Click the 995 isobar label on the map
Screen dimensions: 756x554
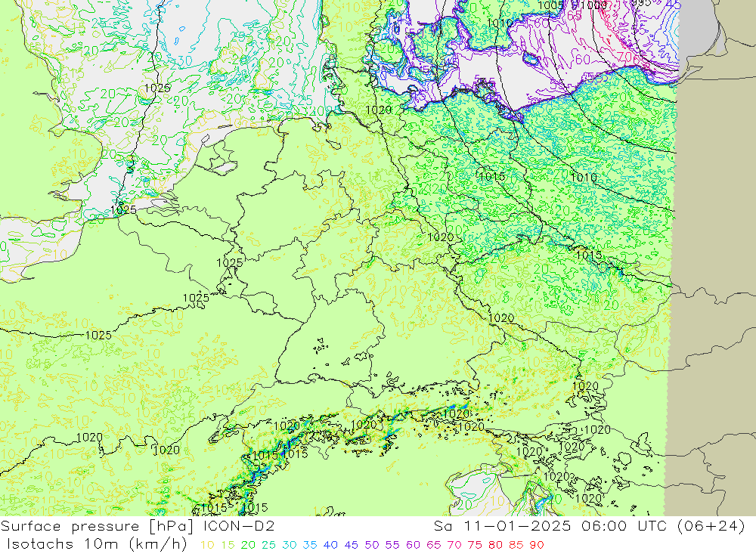641,2
